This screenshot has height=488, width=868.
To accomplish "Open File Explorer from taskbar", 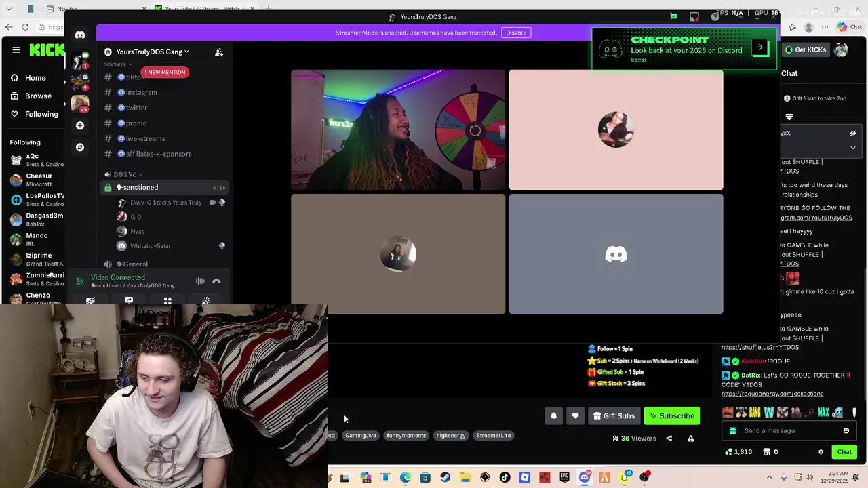I will 465,477.
